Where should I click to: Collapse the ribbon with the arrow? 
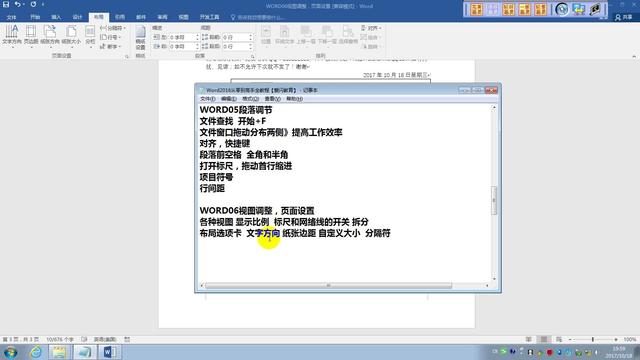[634, 56]
